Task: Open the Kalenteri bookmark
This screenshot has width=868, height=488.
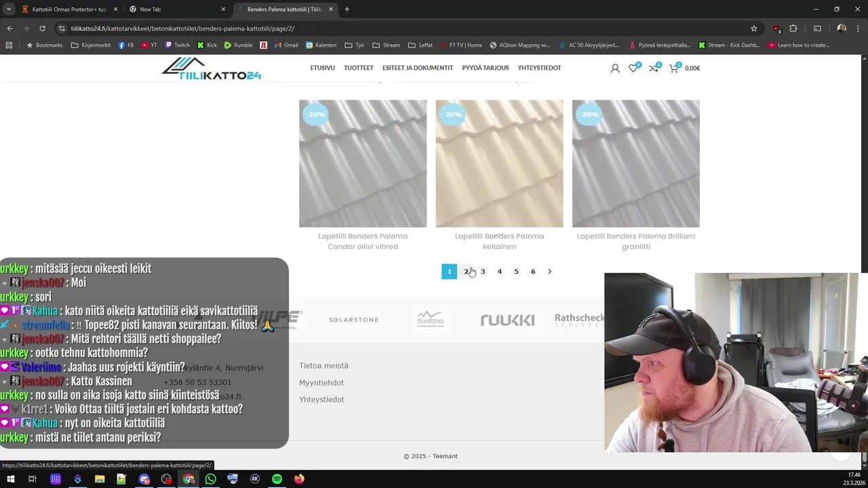Action: [x=321, y=45]
